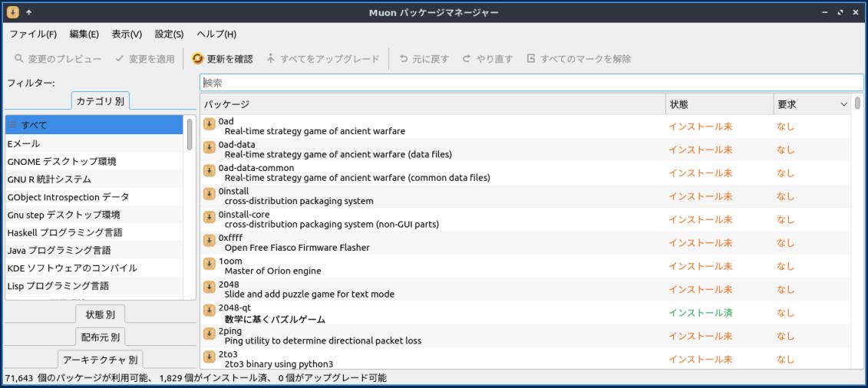Click やり直す redo toolbar button
Viewport: 868px width, 388px height.
click(x=487, y=58)
